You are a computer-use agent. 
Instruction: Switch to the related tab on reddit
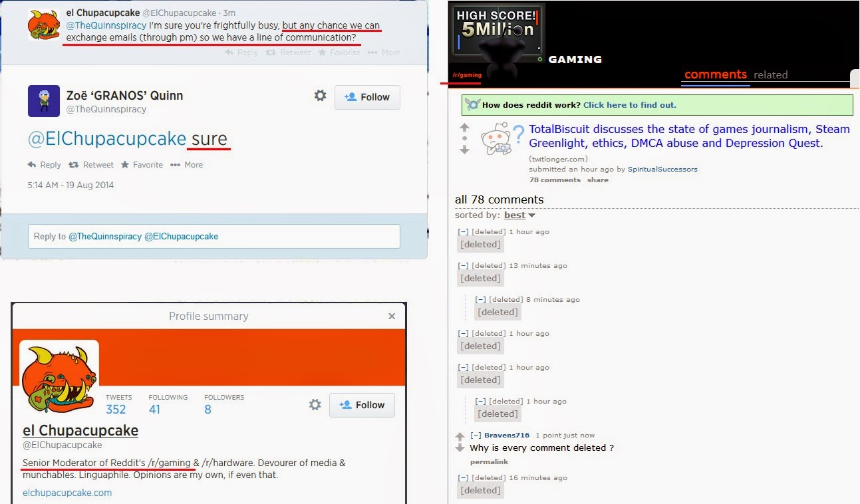[770, 75]
